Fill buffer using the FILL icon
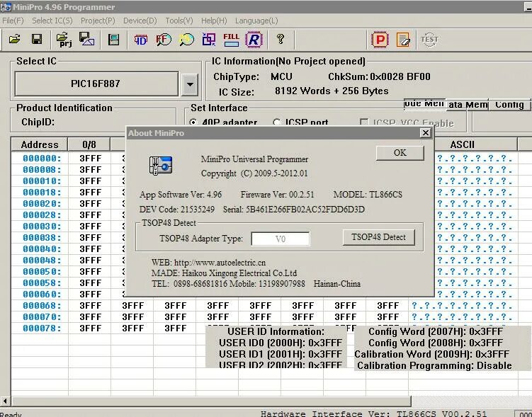The height and width of the screenshot is (417, 532). pos(232,40)
